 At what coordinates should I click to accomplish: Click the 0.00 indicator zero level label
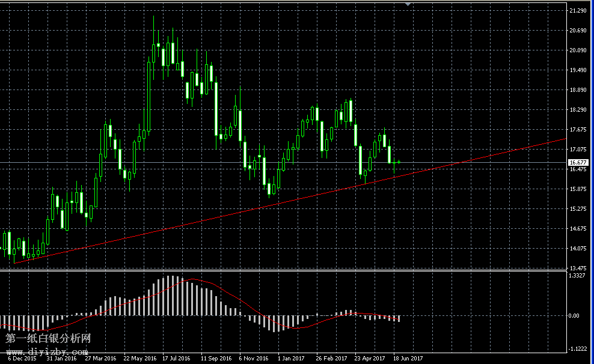point(574,315)
